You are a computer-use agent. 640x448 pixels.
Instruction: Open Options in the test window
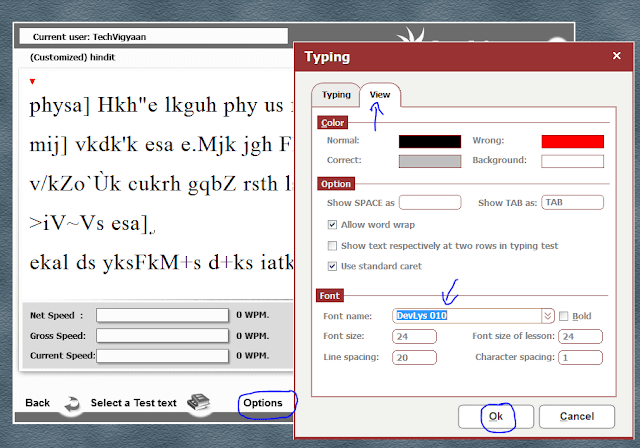click(x=263, y=403)
